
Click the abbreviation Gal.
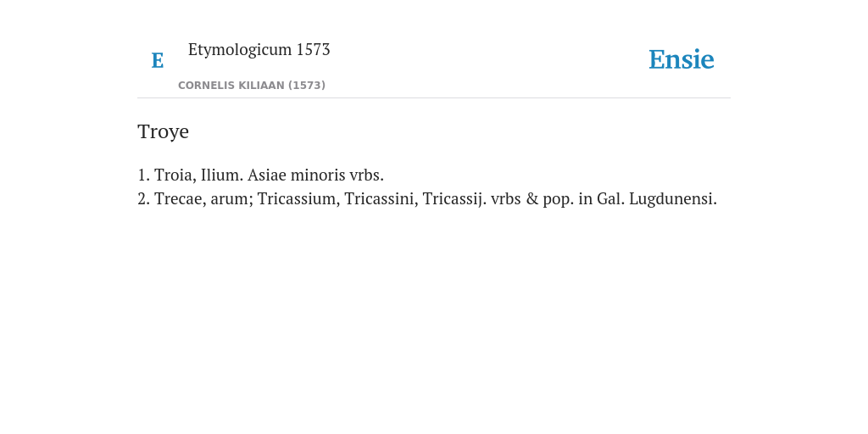610,198
